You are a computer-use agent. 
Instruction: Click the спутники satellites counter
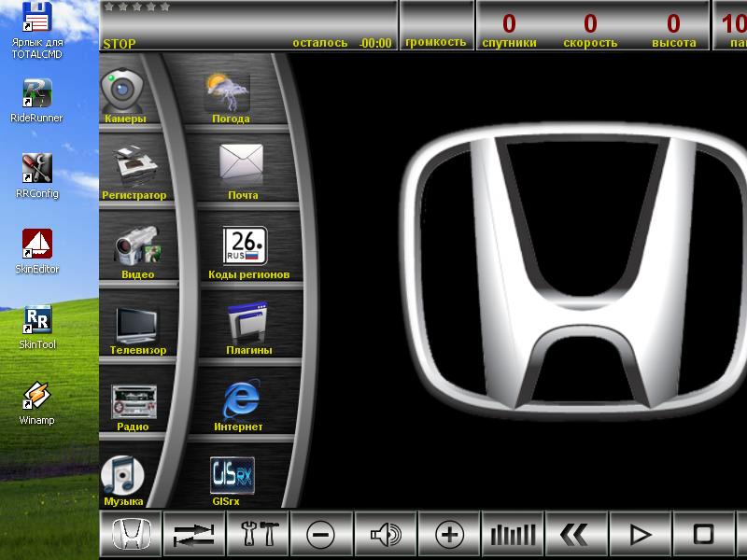pos(509,31)
